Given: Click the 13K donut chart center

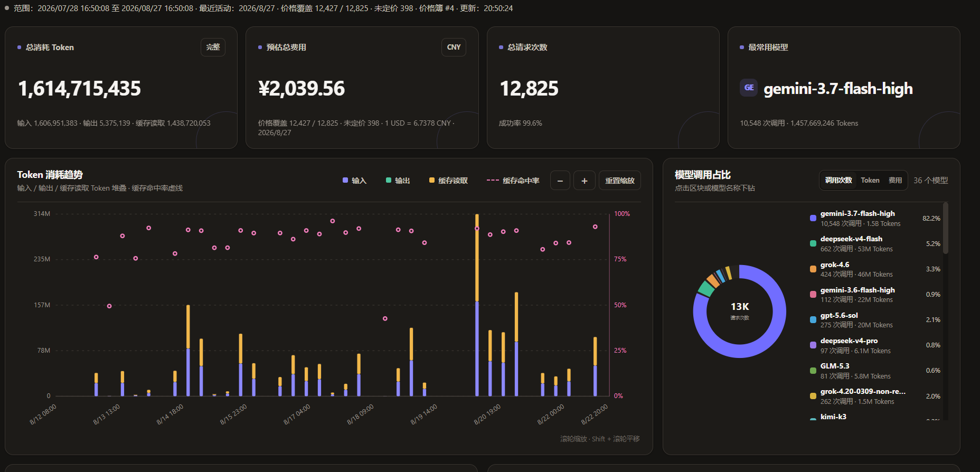Looking at the screenshot, I should tap(740, 311).
